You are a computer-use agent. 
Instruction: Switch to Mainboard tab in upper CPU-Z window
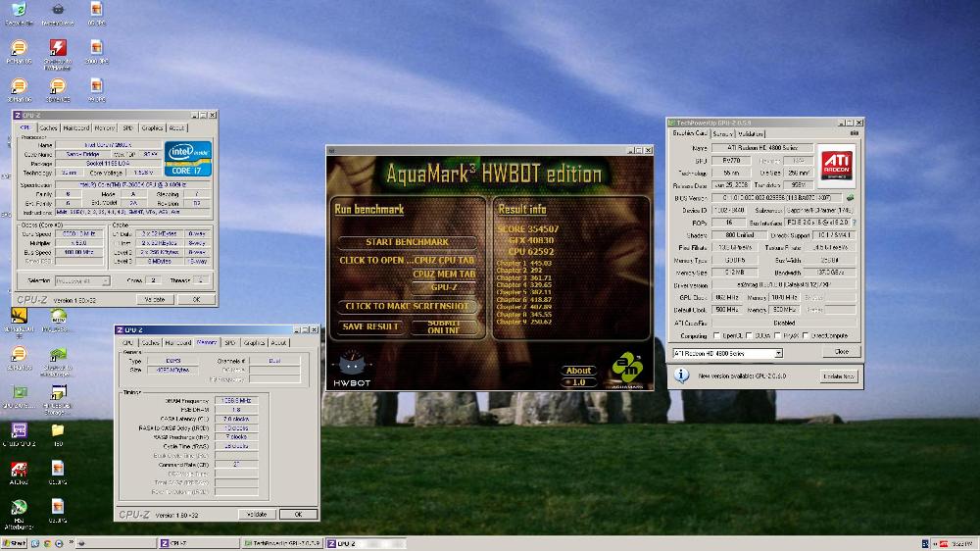click(x=75, y=127)
